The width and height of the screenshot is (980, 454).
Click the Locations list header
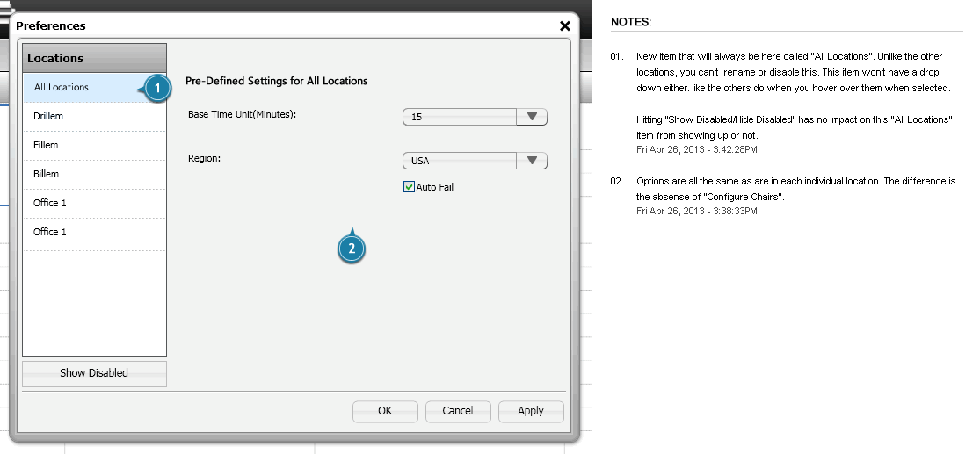(94, 58)
